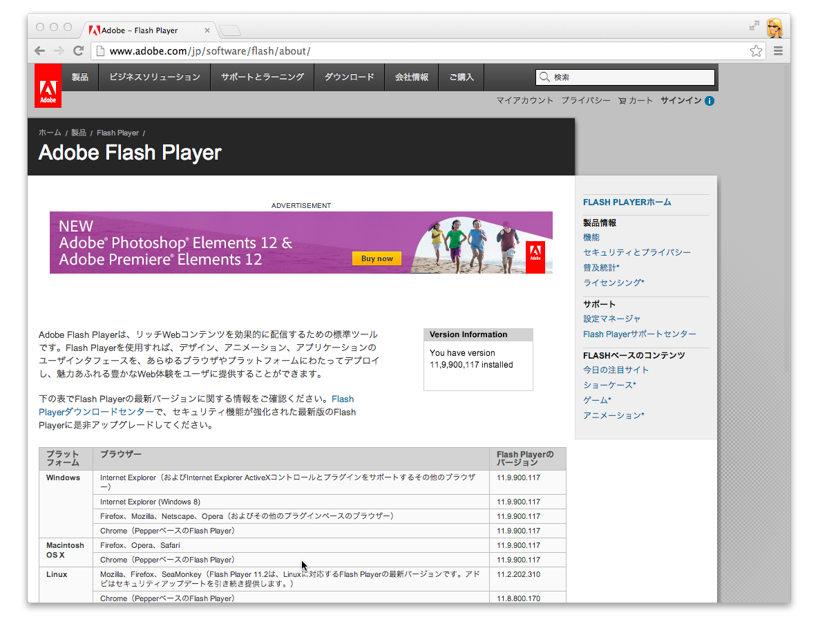Click the Adobe logo in the header
This screenshot has width=818, height=644.
point(48,86)
